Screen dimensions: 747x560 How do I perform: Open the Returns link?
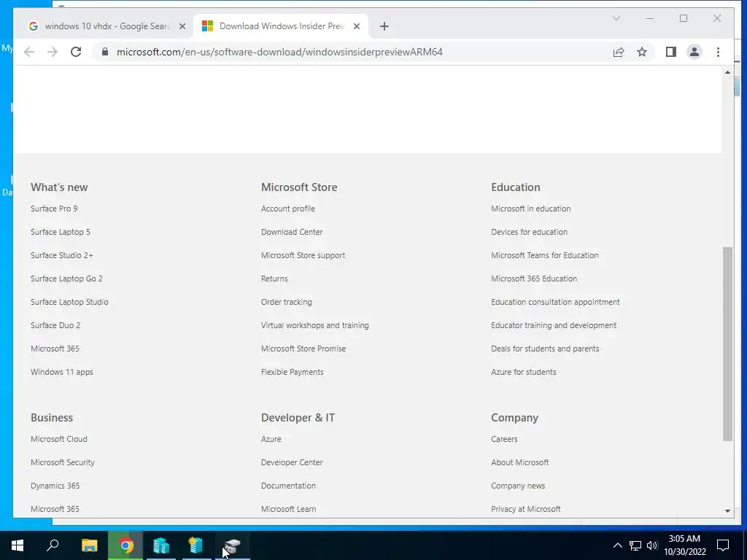coord(274,279)
